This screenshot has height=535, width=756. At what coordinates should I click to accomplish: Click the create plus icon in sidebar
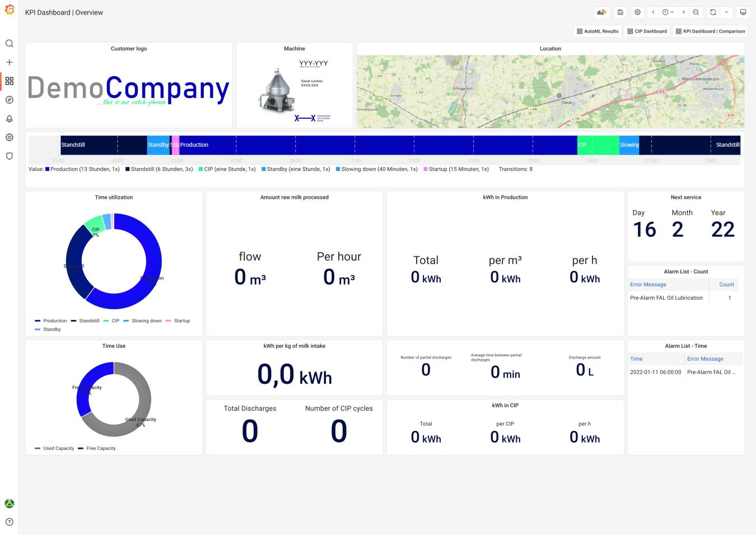[9, 62]
